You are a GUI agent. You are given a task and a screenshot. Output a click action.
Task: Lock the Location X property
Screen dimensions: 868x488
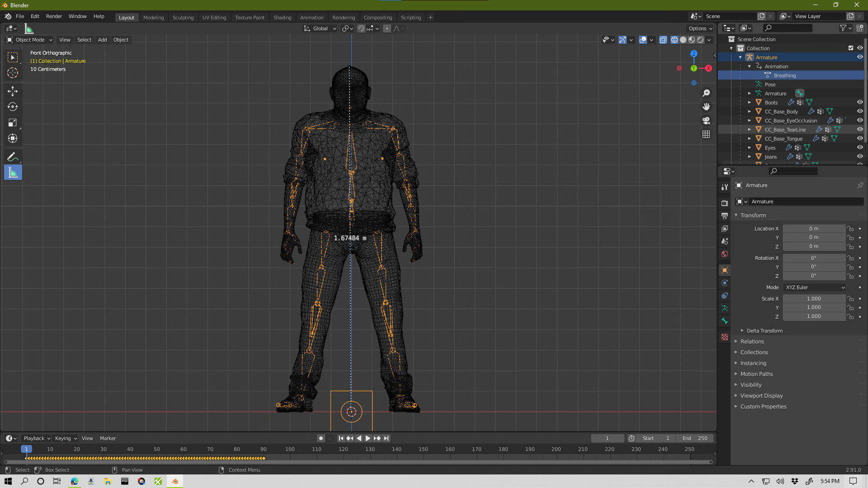tap(850, 229)
